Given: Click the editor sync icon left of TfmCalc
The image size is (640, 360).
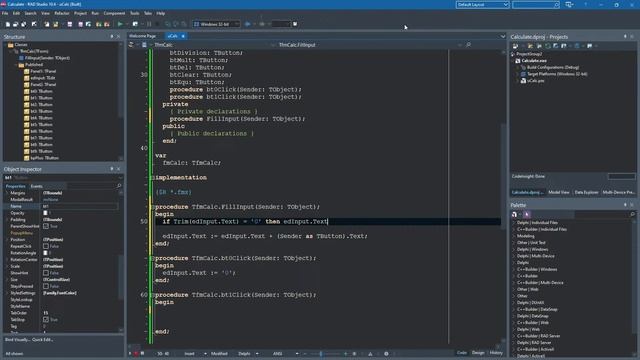Looking at the screenshot, I should (131, 45).
